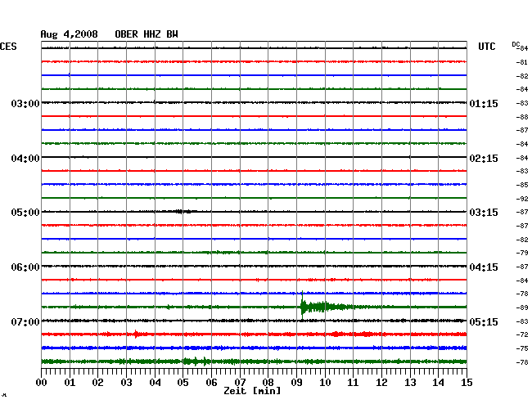532x404 pixels.
Task: Click minute tick label "12" on the x-axis
Action: click(x=381, y=383)
